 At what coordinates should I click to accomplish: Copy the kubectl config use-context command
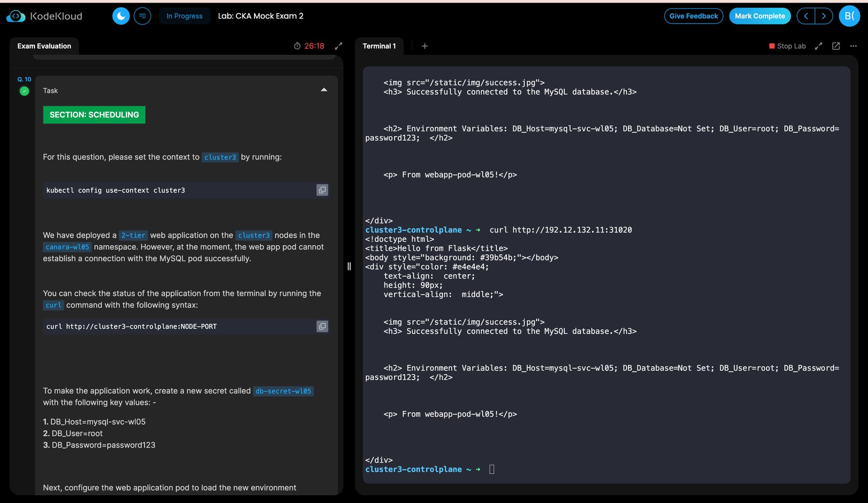(x=322, y=190)
